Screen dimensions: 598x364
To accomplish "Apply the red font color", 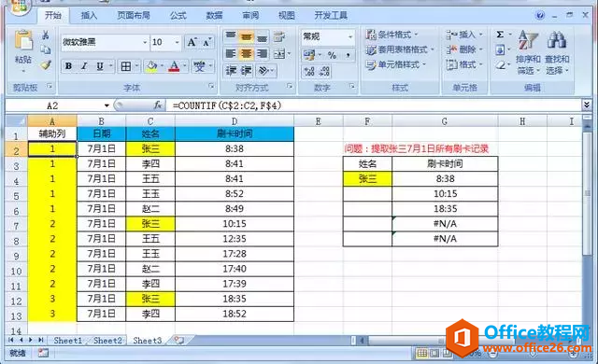I will point(175,66).
